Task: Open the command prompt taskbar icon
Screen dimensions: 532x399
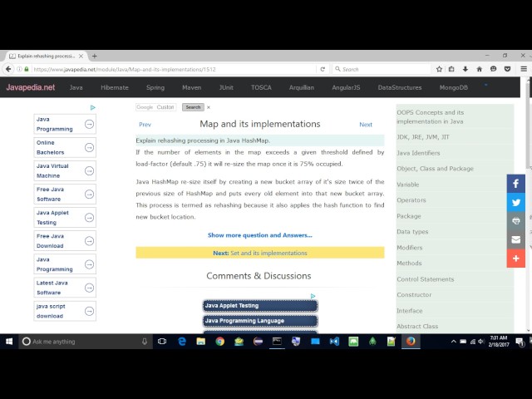Action: tap(277, 342)
